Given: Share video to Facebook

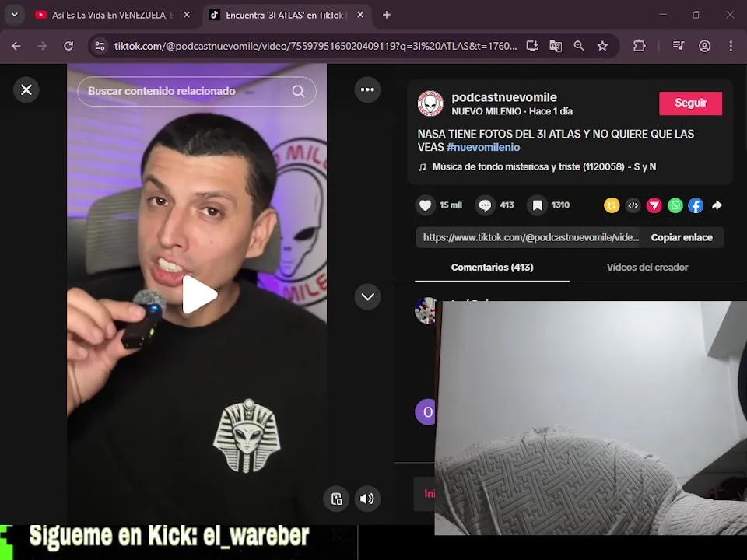Looking at the screenshot, I should [696, 205].
